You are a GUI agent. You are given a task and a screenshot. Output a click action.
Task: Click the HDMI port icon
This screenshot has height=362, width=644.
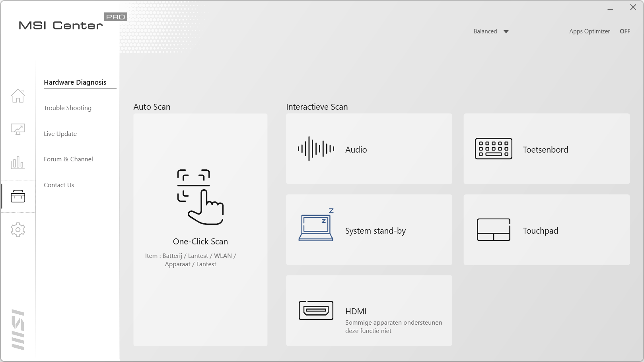316,310
